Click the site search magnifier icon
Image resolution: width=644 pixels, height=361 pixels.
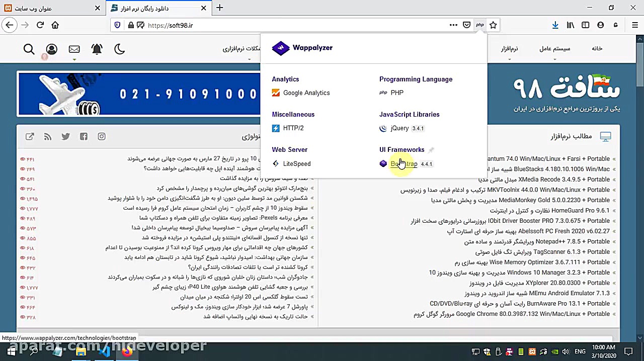(x=29, y=49)
